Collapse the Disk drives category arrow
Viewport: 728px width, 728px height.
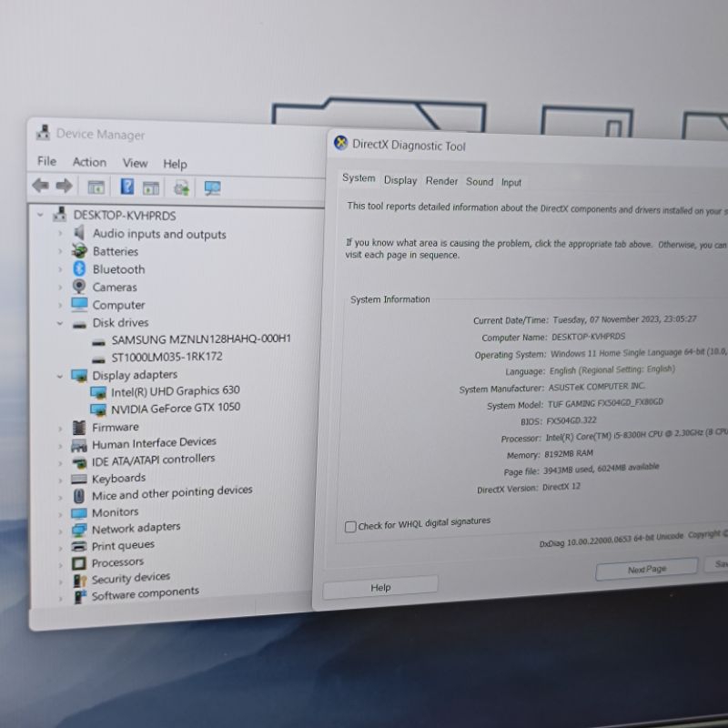pyautogui.click(x=60, y=323)
